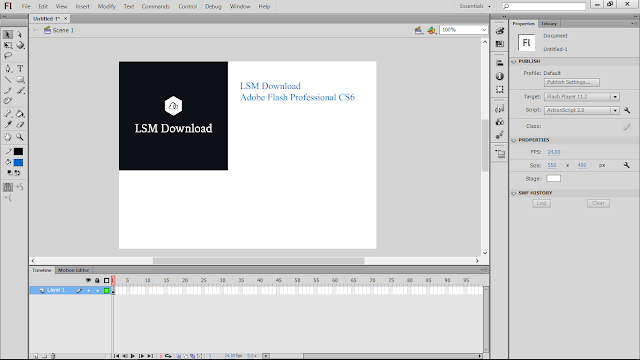Open the Info panel from dock

[x=500, y=76]
